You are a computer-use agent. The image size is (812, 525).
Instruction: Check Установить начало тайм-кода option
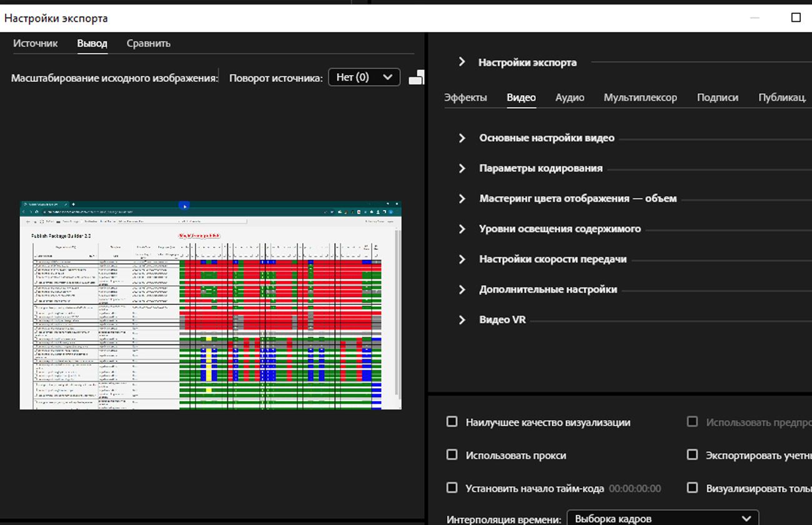pyautogui.click(x=452, y=488)
